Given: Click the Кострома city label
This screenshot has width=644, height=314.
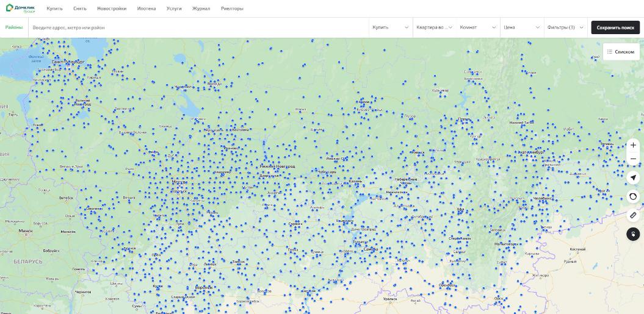Looking at the screenshot, I should pos(241,130).
